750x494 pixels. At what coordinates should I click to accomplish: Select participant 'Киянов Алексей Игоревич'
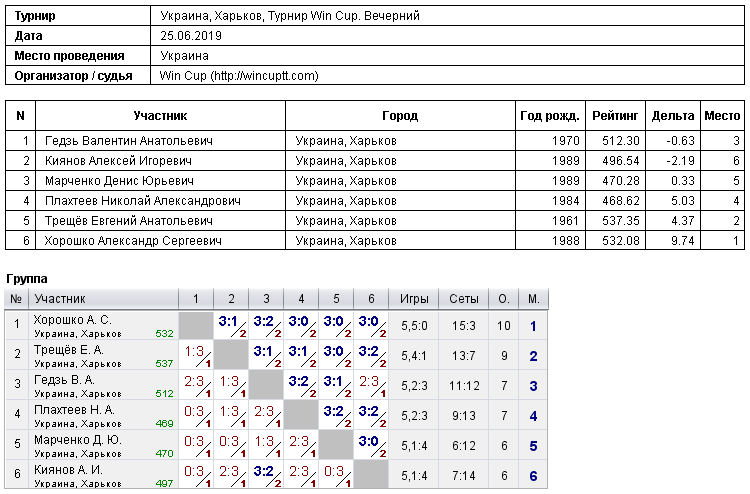click(118, 161)
